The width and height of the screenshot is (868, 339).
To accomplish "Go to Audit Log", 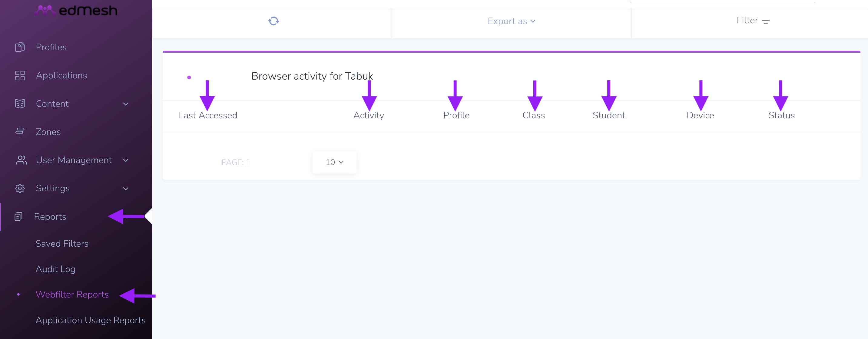I will [x=56, y=269].
